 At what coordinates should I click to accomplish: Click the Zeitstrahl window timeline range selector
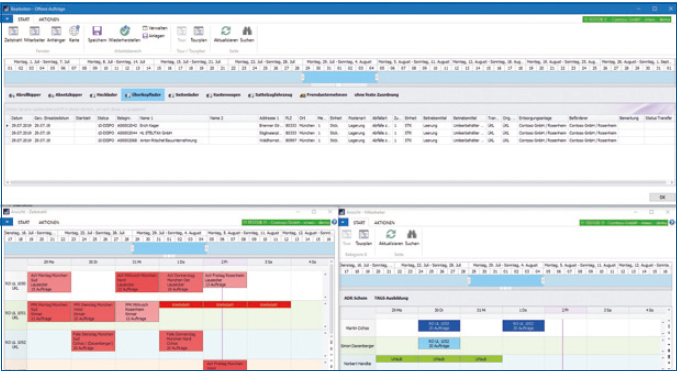(x=169, y=248)
